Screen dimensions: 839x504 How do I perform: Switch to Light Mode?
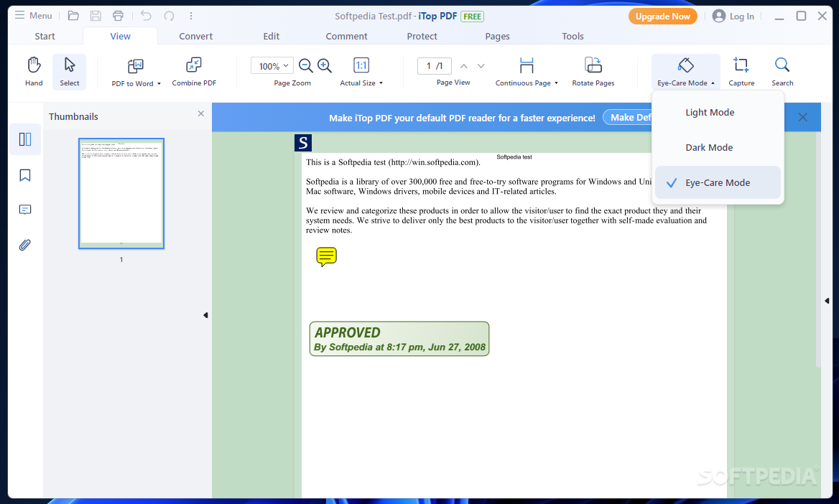[x=718, y=112]
